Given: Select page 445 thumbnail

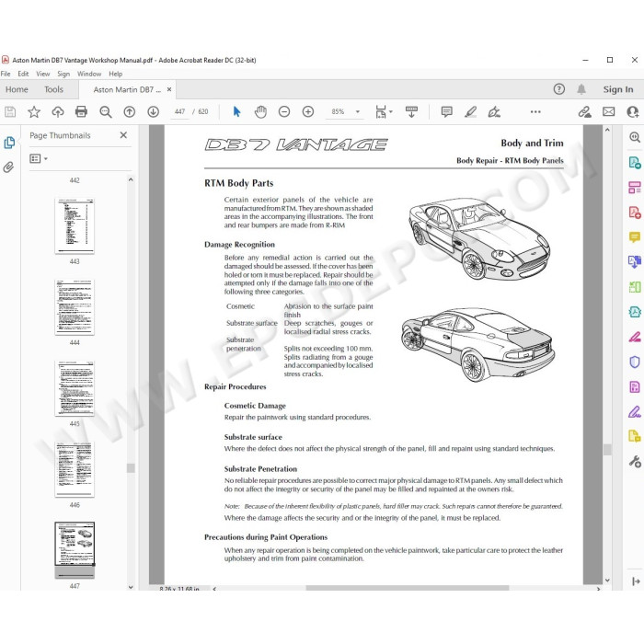Looking at the screenshot, I should [x=75, y=388].
